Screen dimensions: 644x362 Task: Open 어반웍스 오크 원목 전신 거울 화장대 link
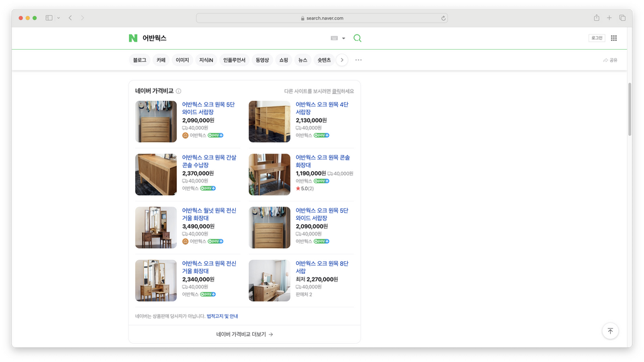(209, 268)
